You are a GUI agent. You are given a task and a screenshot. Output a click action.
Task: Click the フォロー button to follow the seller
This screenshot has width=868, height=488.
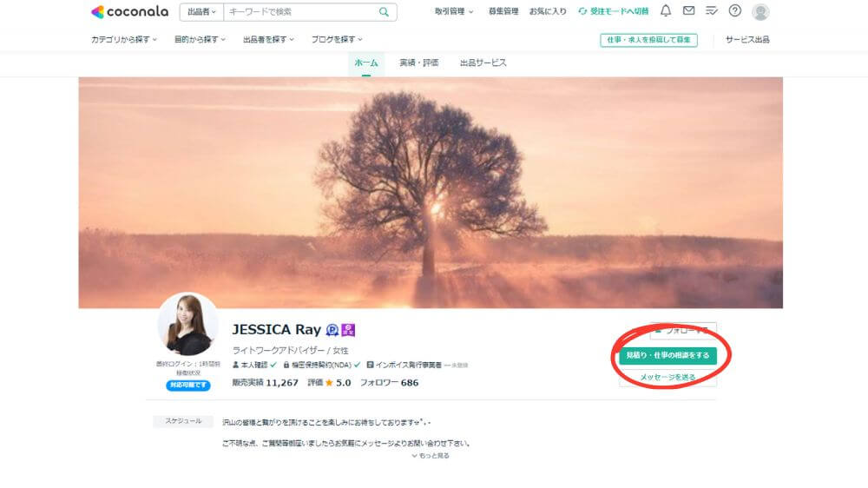[x=683, y=331]
